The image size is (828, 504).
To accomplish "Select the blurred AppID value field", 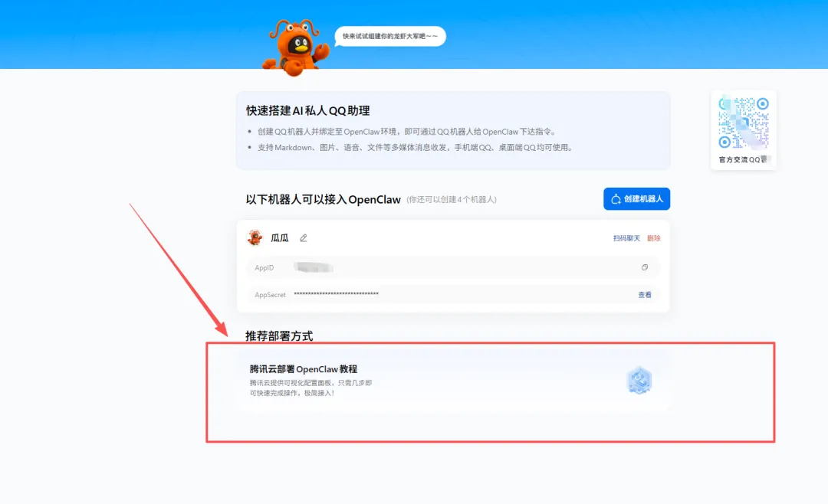I will point(314,267).
